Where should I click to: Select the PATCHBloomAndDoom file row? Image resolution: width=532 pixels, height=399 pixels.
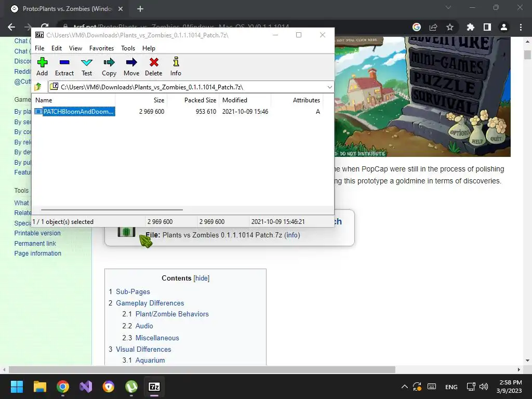(177, 112)
